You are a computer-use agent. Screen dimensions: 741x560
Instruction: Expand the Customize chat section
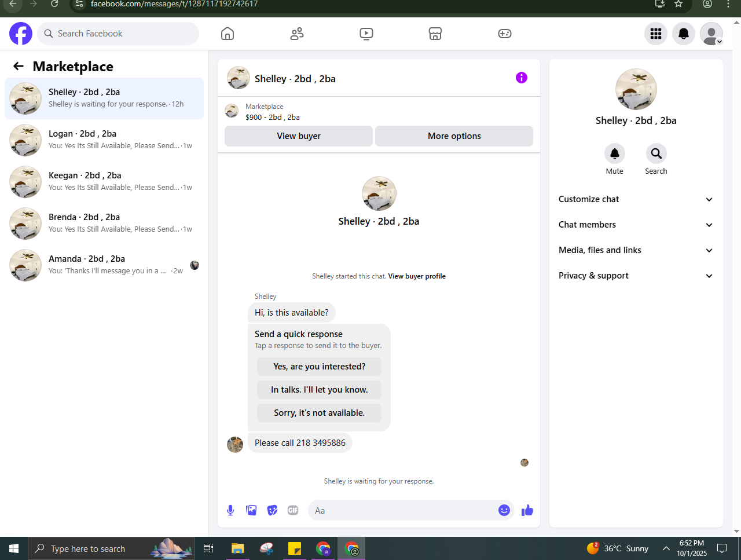click(636, 199)
